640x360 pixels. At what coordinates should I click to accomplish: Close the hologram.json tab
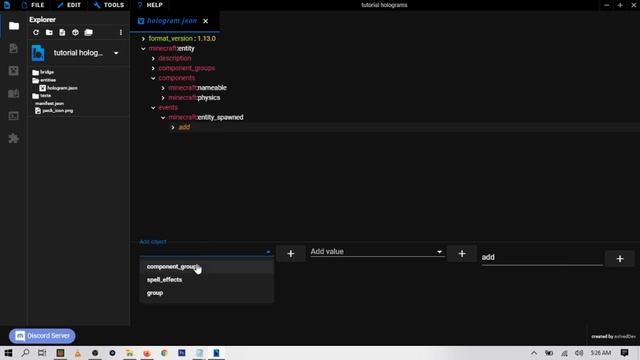click(205, 21)
